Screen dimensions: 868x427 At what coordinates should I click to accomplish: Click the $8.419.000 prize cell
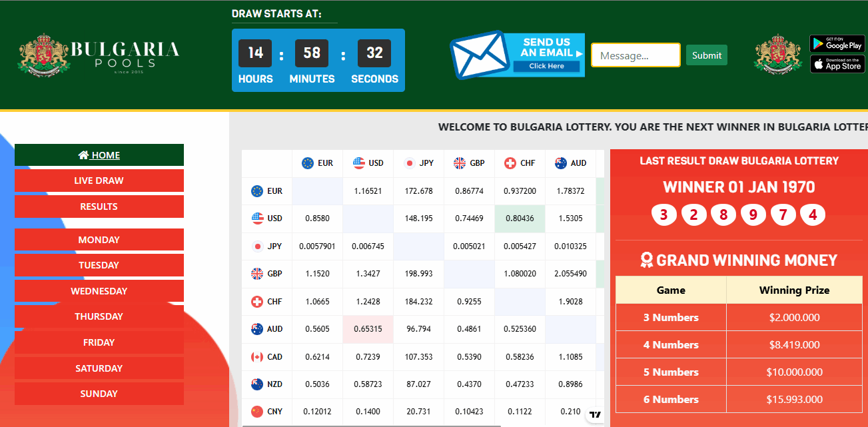[795, 345]
